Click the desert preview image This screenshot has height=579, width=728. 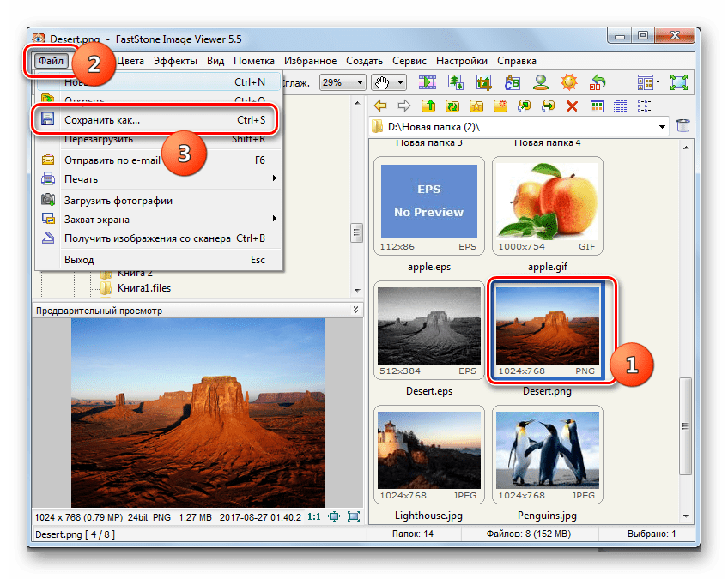click(x=197, y=413)
